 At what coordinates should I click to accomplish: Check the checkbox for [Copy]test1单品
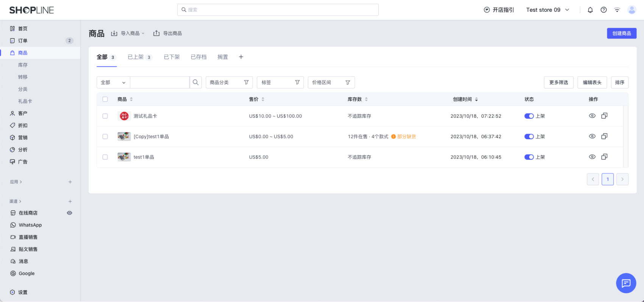105,137
